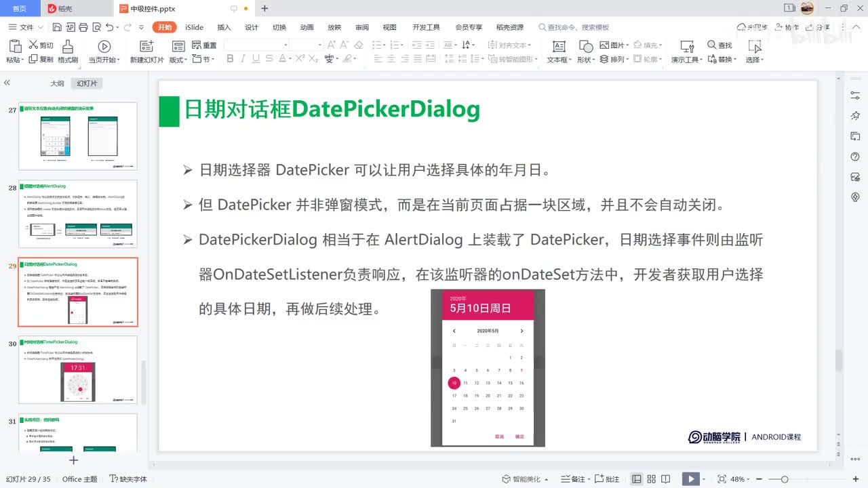Click the Increase Font Size icon
Screen dimensions: 868x488
click(x=332, y=45)
